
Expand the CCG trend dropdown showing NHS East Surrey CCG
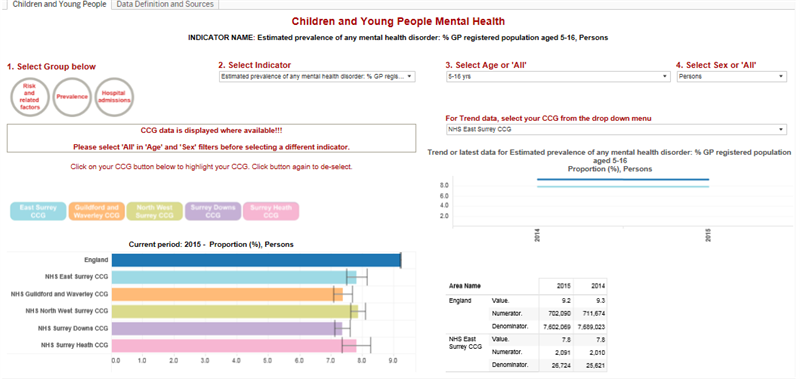point(616,130)
